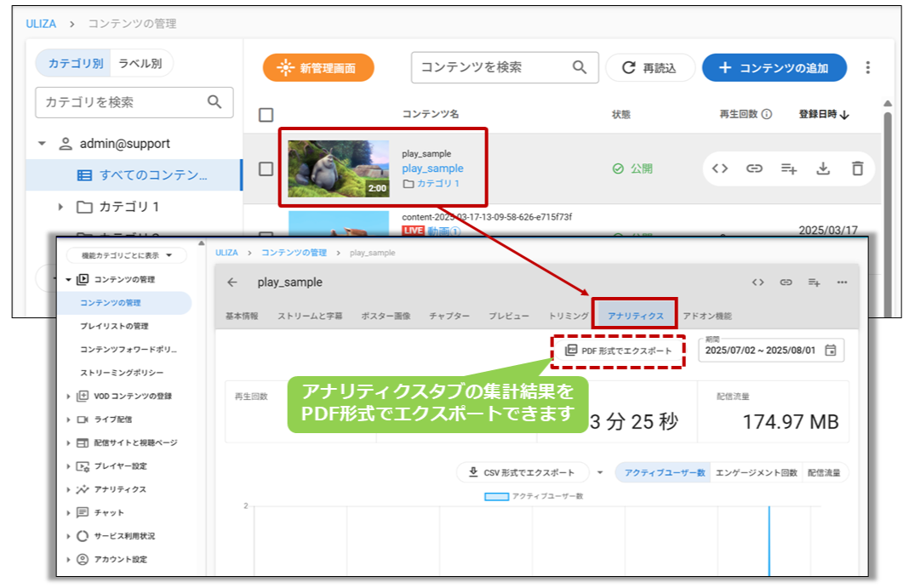
Task: Click the admin@support user icon
Action: (66, 144)
